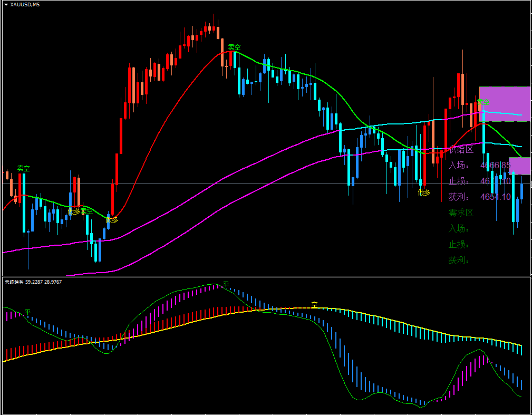Select the smaller lower purple zone rectangle
This screenshot has width=532, height=415.
point(519,166)
